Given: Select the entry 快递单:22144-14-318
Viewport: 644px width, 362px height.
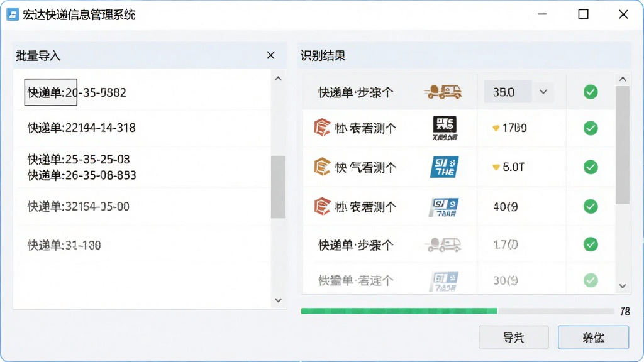Looking at the screenshot, I should pos(81,128).
